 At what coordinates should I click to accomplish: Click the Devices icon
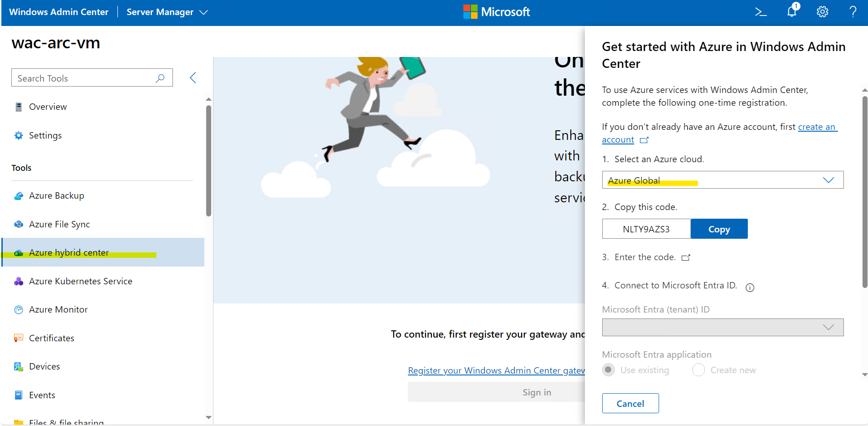coord(19,367)
